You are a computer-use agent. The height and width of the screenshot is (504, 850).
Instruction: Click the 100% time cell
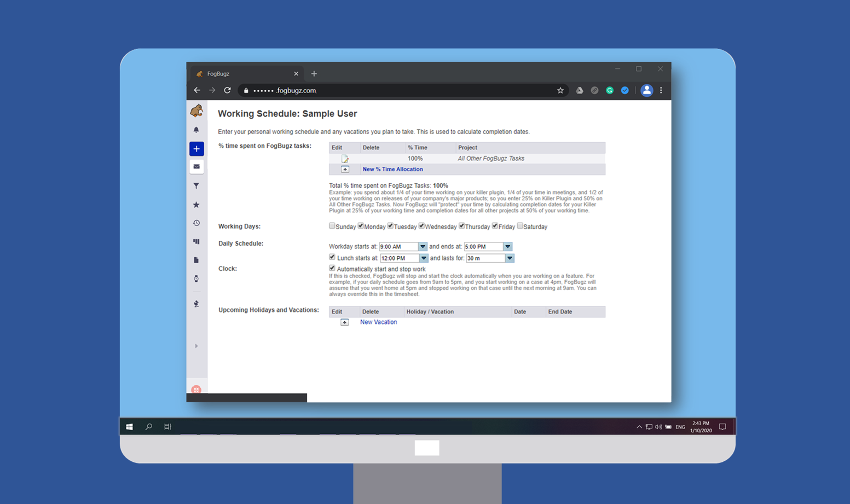coord(415,159)
